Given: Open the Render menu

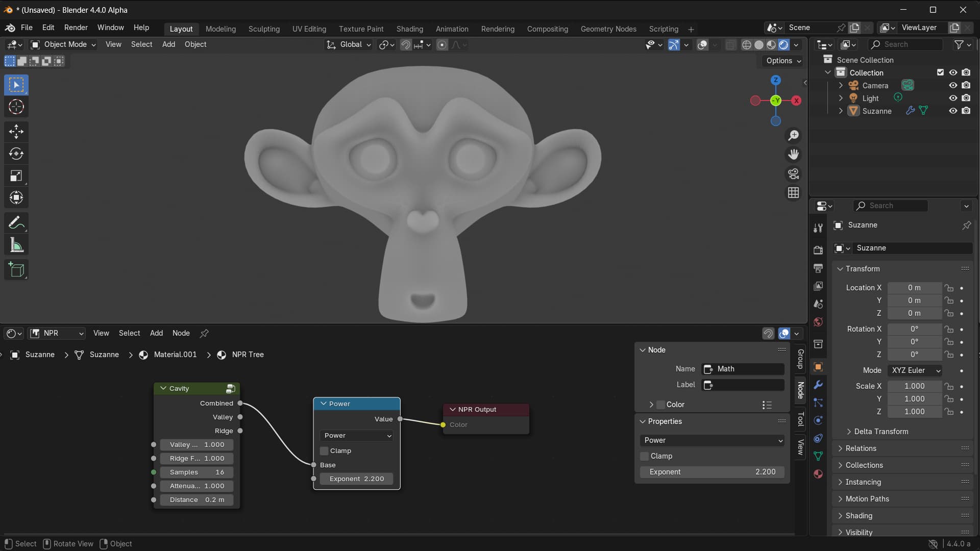Looking at the screenshot, I should coord(76,28).
